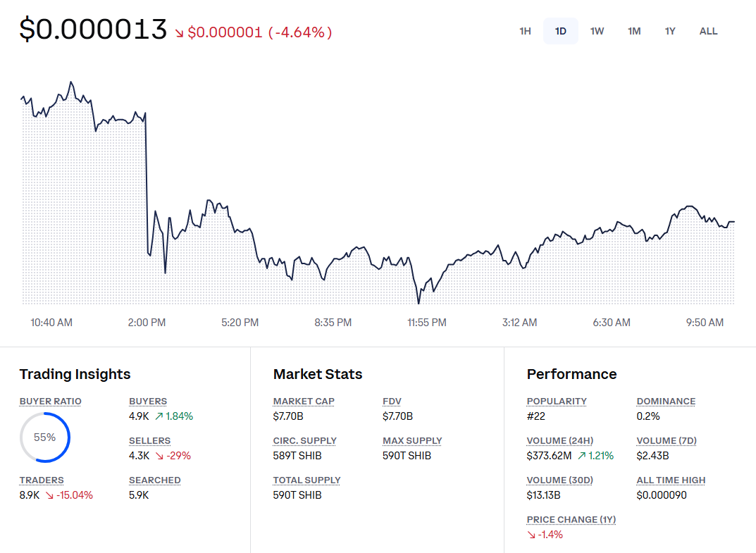
Task: Click the 55% buyer ratio gauge
Action: [45, 437]
